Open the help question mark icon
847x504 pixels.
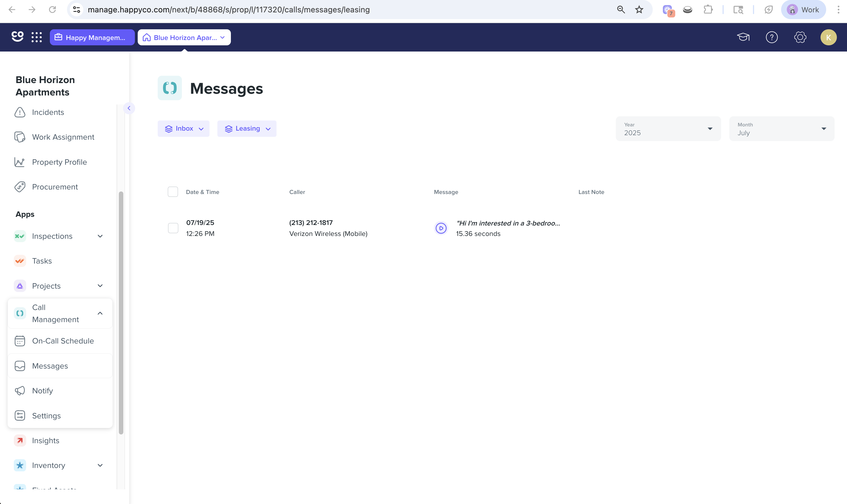(772, 37)
